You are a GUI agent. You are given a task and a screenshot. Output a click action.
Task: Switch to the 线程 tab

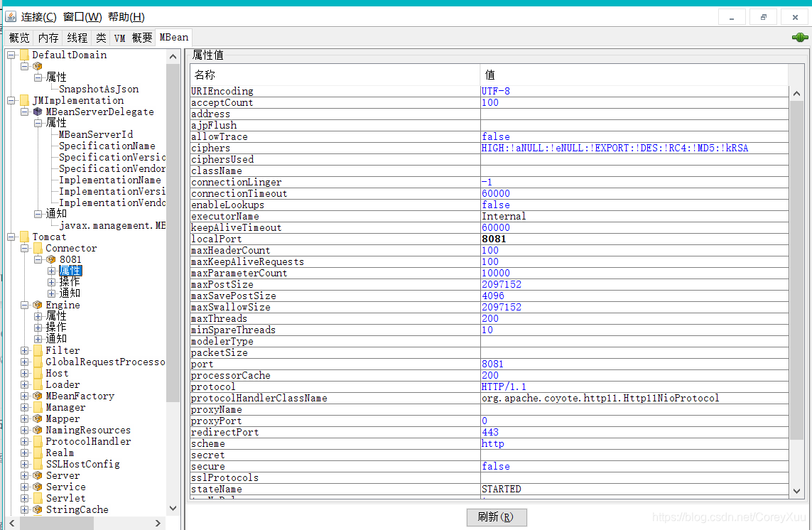(x=77, y=38)
